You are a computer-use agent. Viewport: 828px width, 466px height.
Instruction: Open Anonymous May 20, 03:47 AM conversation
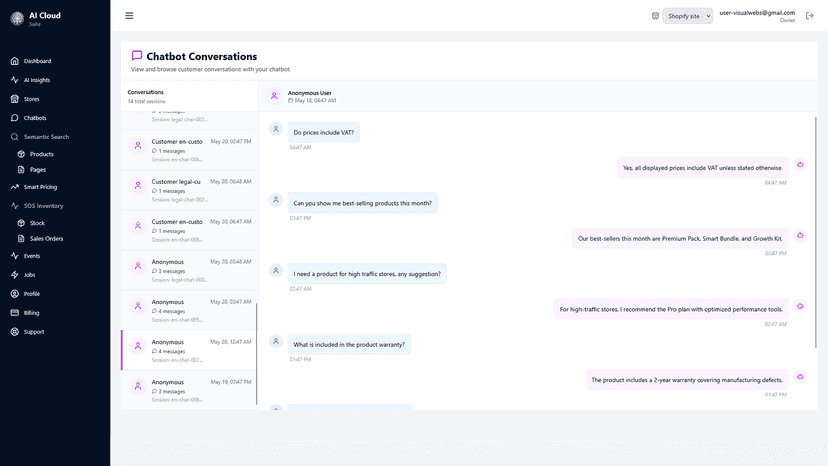point(190,311)
